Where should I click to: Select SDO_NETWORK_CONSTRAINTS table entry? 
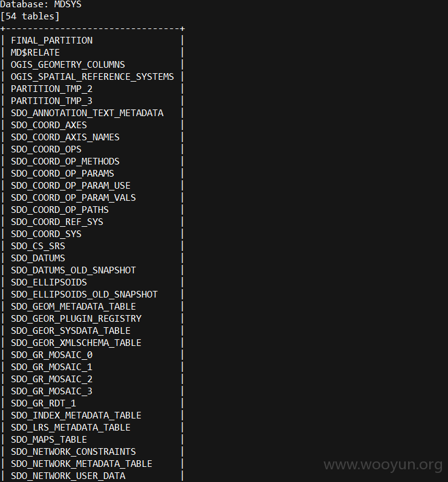pyautogui.click(x=73, y=452)
